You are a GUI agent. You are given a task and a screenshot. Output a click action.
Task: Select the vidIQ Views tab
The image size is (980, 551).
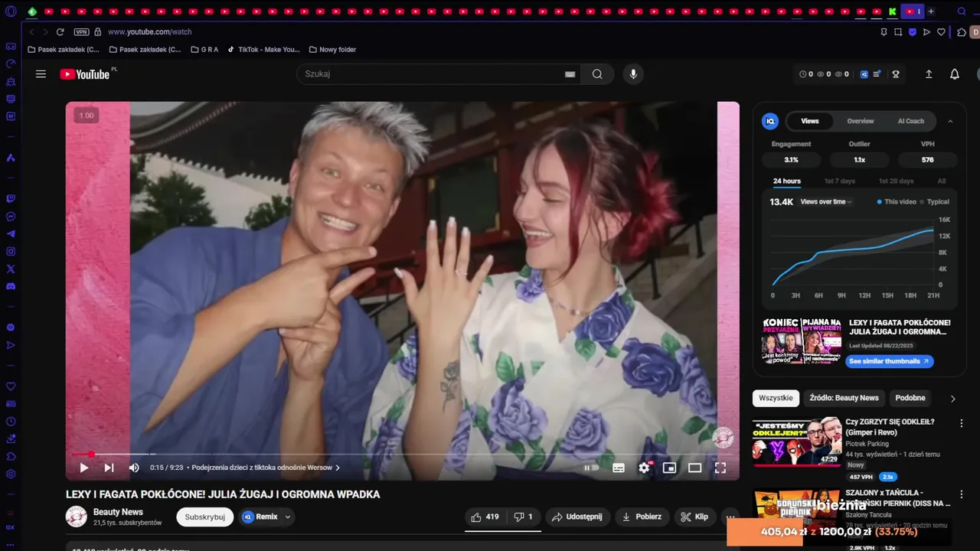click(810, 121)
